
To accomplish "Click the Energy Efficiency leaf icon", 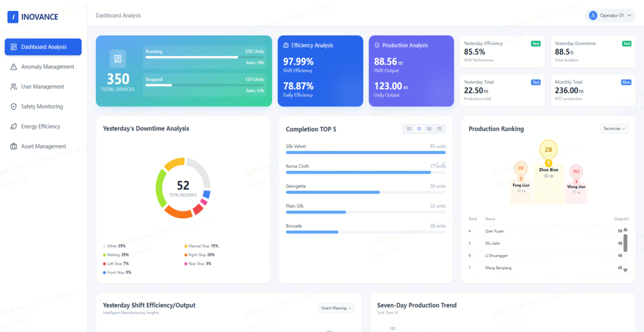I will tap(14, 127).
